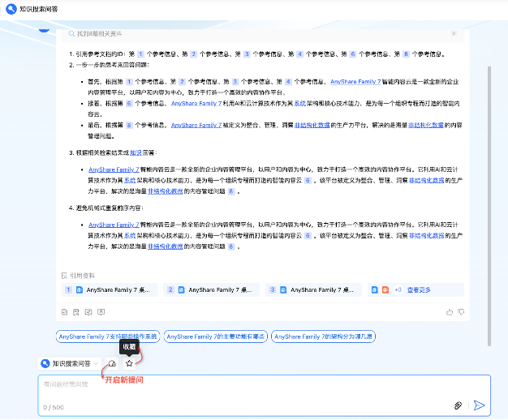
Task: Click the 找到8篇相关资料 text
Action: 99,34
